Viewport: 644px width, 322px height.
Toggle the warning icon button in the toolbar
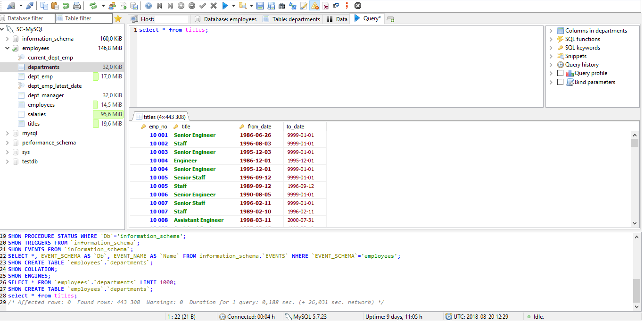point(314,6)
